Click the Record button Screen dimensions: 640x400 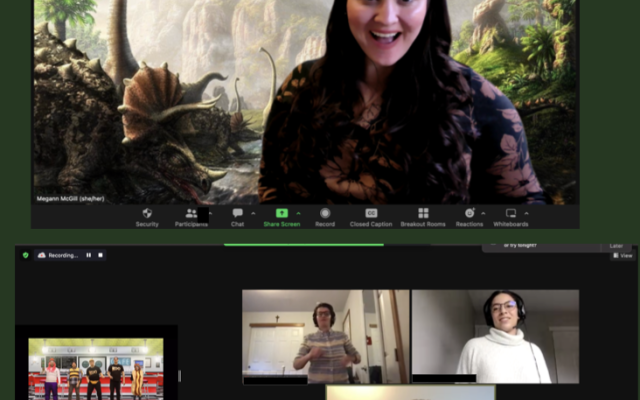[325, 217]
